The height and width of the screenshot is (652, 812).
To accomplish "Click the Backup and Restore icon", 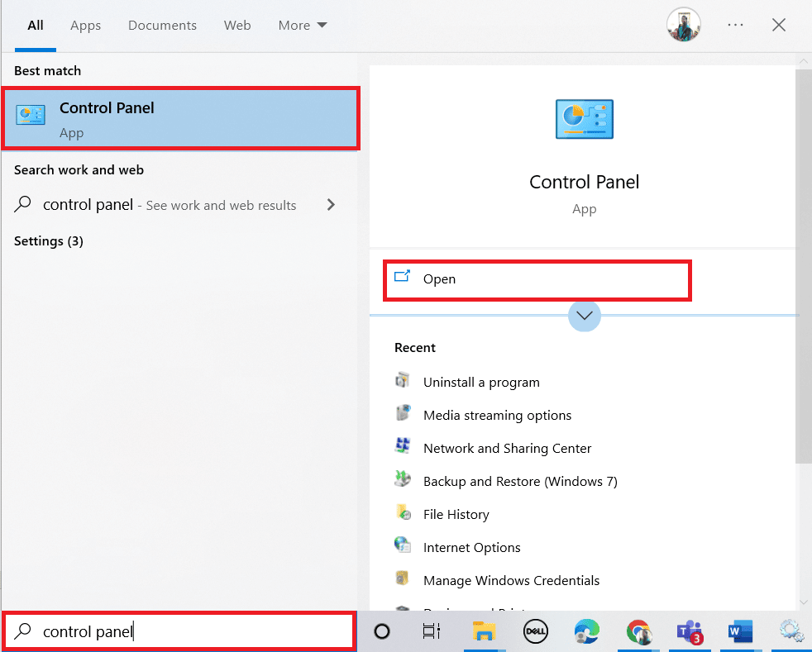I will pos(403,479).
